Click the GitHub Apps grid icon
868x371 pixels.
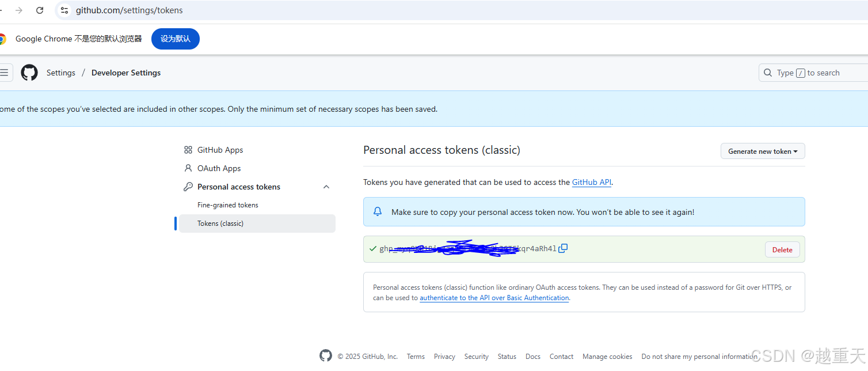[188, 150]
